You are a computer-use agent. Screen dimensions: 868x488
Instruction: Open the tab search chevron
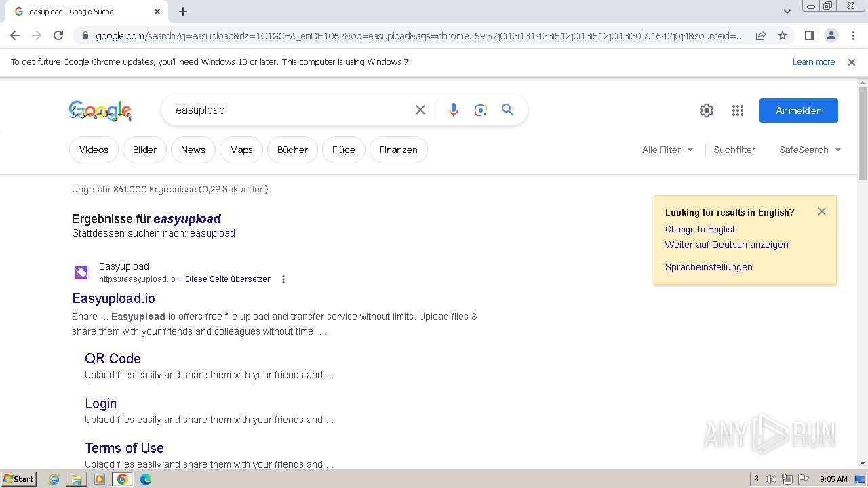click(787, 12)
